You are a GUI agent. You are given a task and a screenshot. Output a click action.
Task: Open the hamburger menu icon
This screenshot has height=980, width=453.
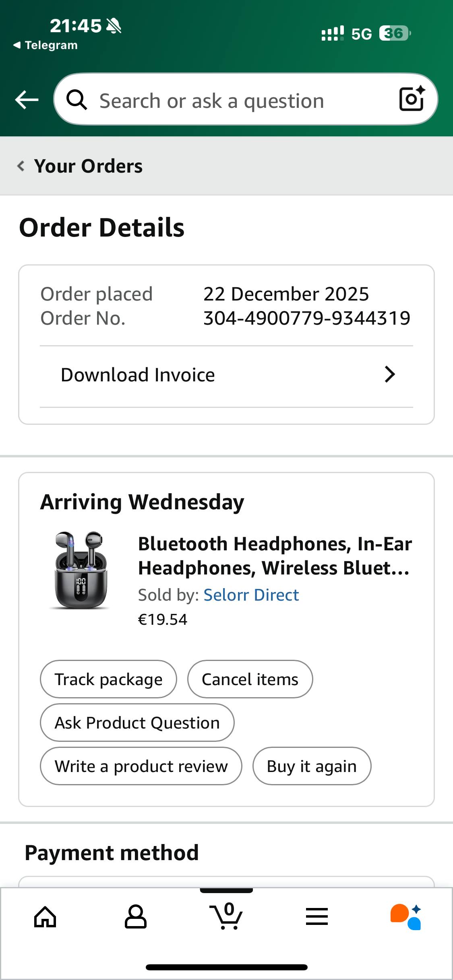317,917
